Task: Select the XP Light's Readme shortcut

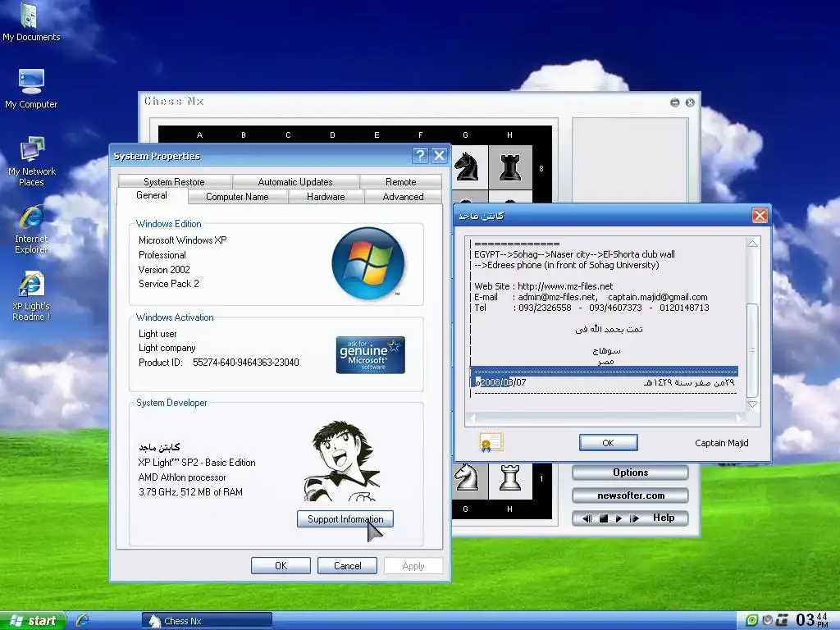Action: coord(32,296)
